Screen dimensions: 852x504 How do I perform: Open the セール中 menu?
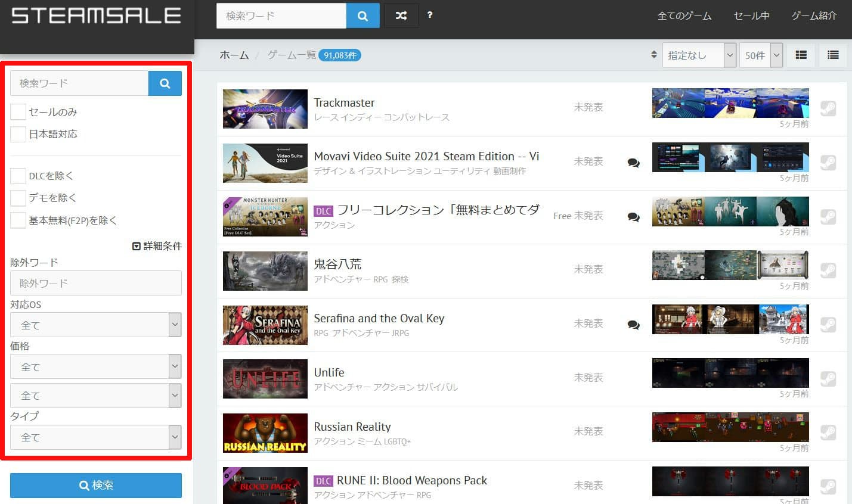point(751,15)
